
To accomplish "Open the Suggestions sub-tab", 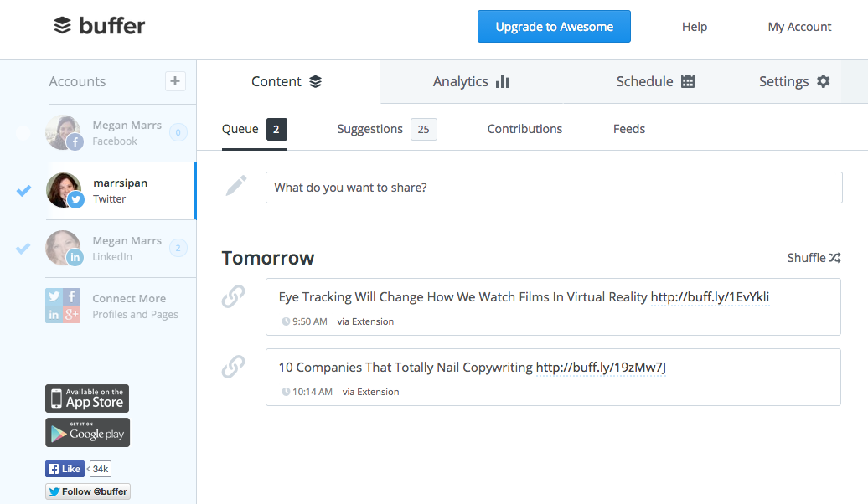I will coord(387,130).
